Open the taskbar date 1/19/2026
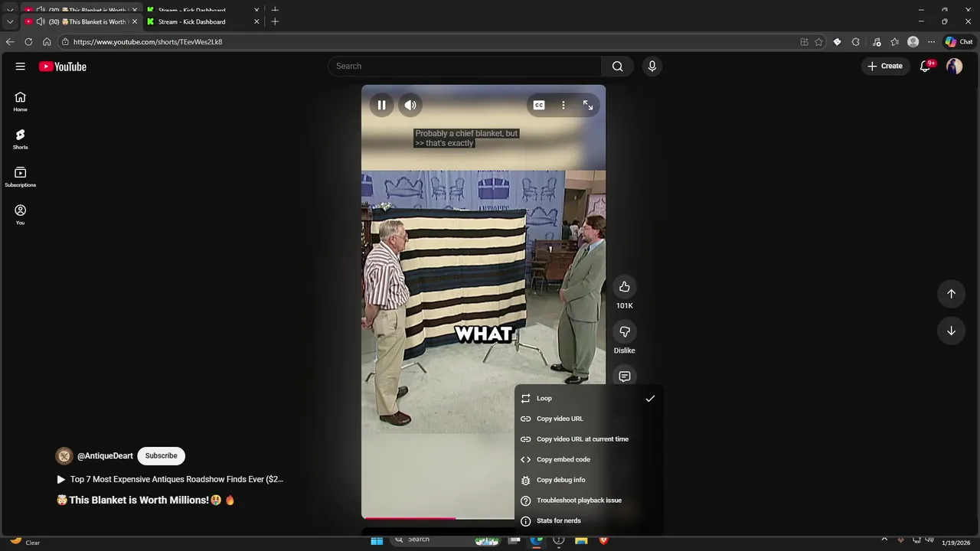 pyautogui.click(x=955, y=543)
